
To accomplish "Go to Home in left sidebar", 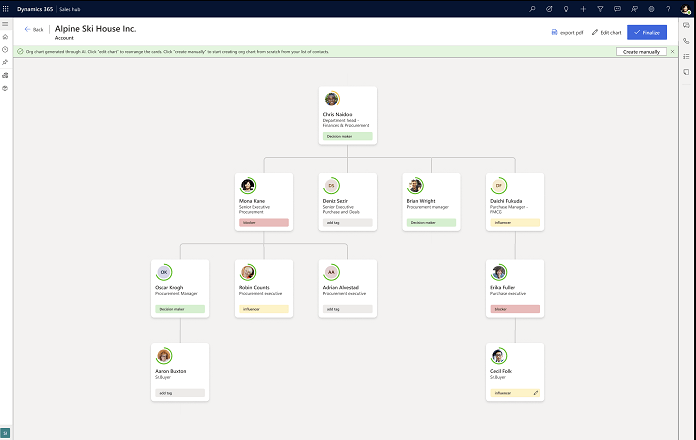I will pos(6,36).
